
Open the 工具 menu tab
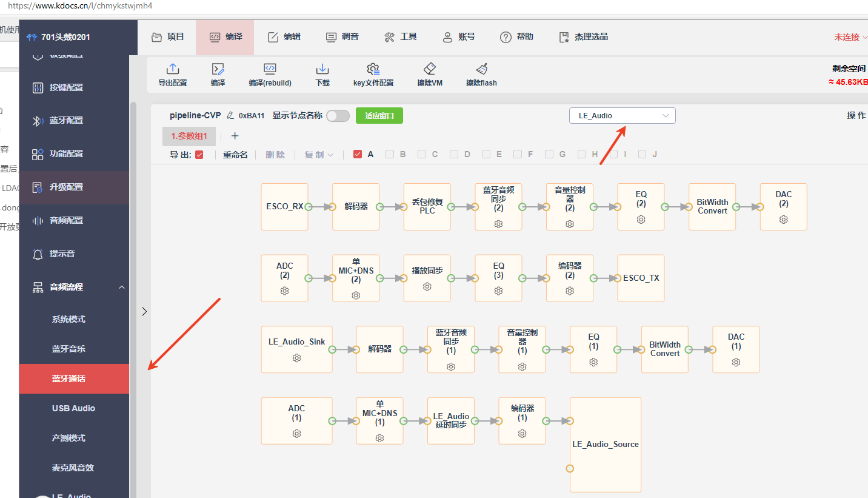tap(401, 37)
